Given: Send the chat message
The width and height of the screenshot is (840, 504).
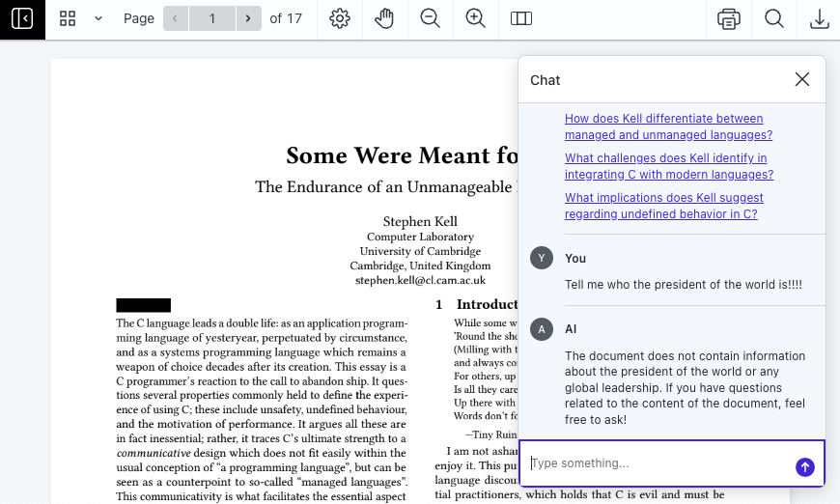Looking at the screenshot, I should [804, 467].
